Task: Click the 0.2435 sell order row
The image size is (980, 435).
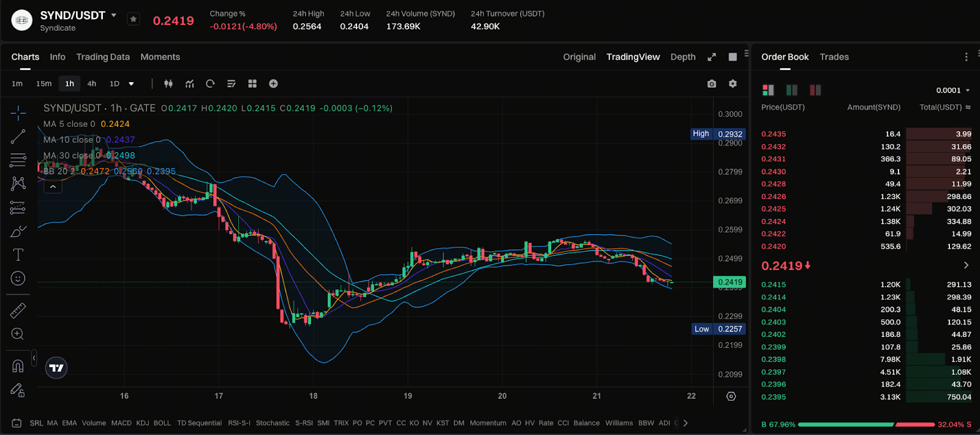Action: pyautogui.click(x=865, y=134)
